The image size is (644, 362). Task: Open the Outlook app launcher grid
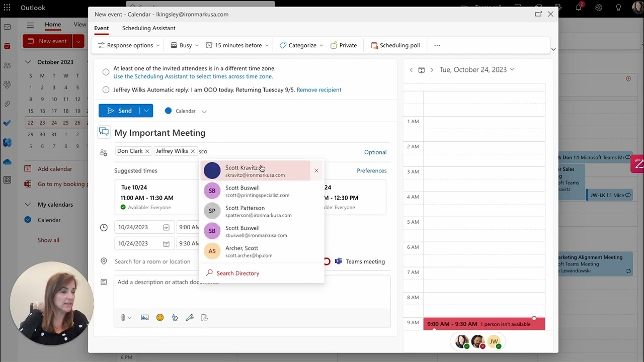7,8
